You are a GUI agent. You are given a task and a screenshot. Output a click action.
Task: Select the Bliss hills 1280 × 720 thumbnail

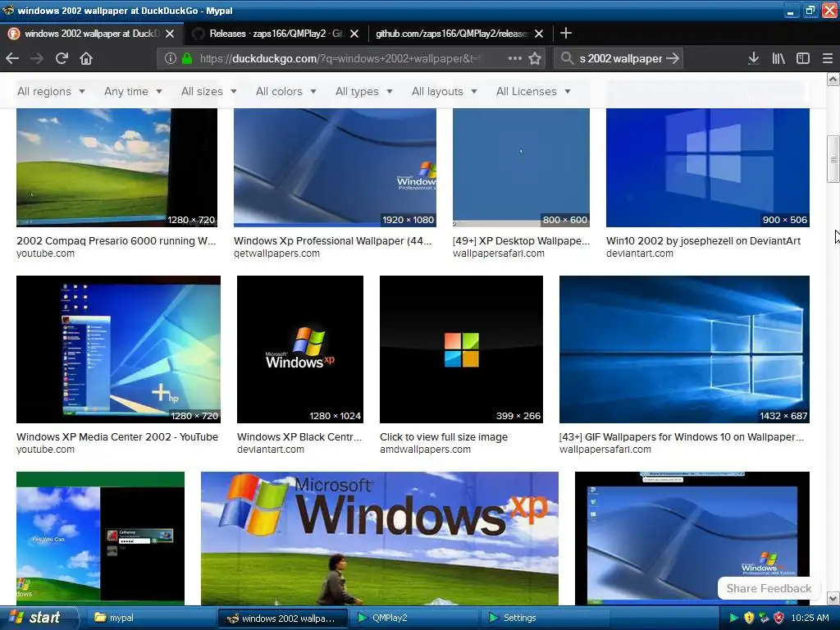(116, 167)
